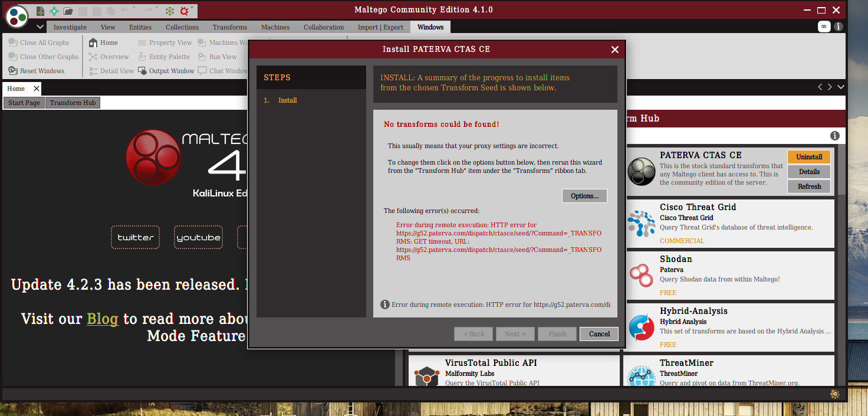Open the Machines ribbon tab

coord(275,27)
